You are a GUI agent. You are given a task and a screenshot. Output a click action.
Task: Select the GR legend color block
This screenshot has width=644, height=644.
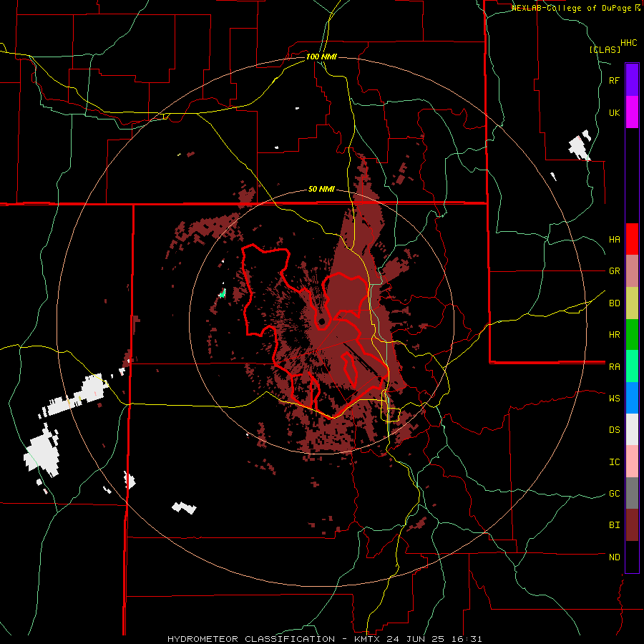point(632,271)
